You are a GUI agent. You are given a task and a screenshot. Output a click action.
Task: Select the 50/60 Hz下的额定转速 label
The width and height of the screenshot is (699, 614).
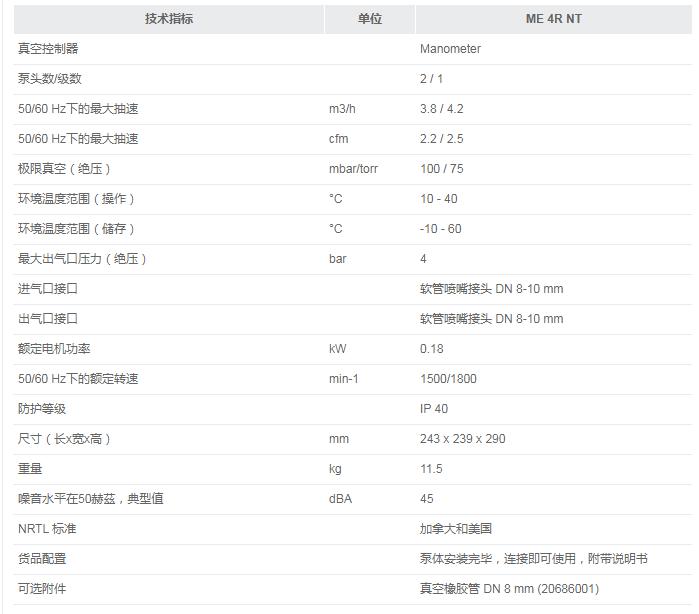[x=78, y=379]
